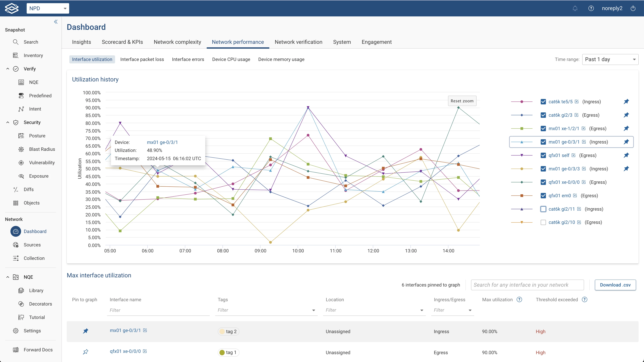Check the cat6k gi2/10 Egress checkbox
Viewport: 644px width, 362px height.
point(543,222)
